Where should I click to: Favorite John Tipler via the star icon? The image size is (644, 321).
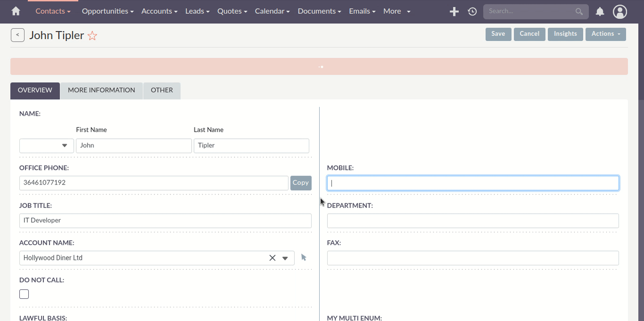pos(92,35)
